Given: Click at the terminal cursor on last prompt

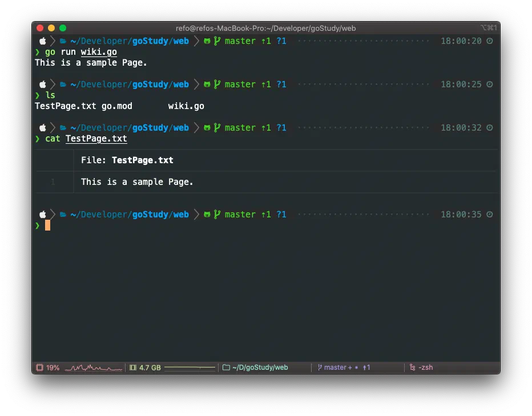Looking at the screenshot, I should coord(48,225).
